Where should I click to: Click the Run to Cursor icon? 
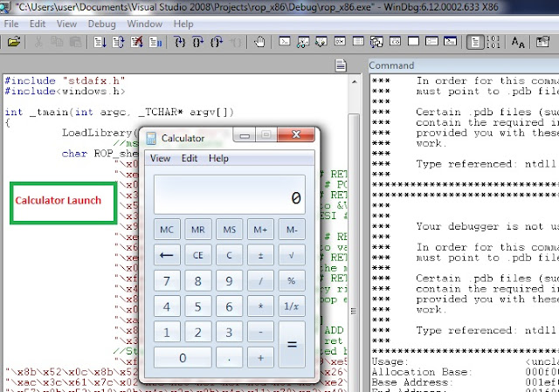pos(235,42)
